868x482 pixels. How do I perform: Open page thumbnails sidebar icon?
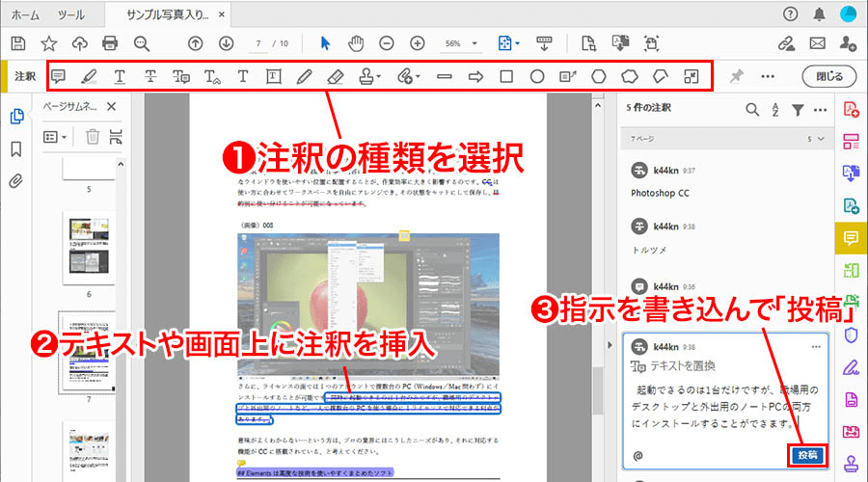click(x=16, y=117)
